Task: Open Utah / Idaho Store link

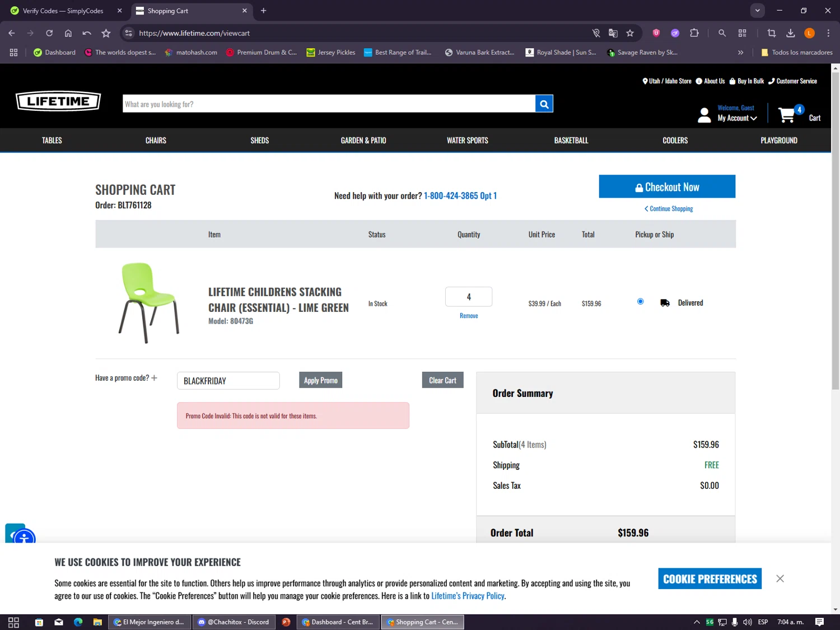Action: [x=666, y=81]
